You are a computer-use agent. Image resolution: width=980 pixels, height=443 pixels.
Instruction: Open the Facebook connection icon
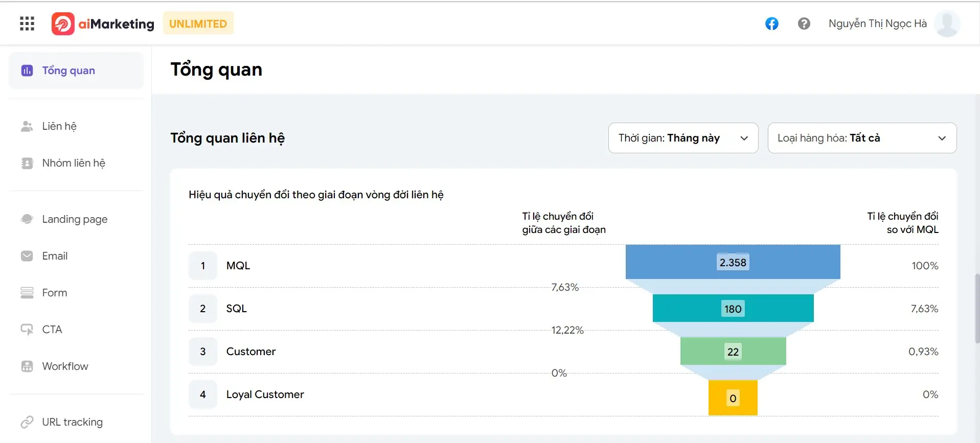(771, 24)
